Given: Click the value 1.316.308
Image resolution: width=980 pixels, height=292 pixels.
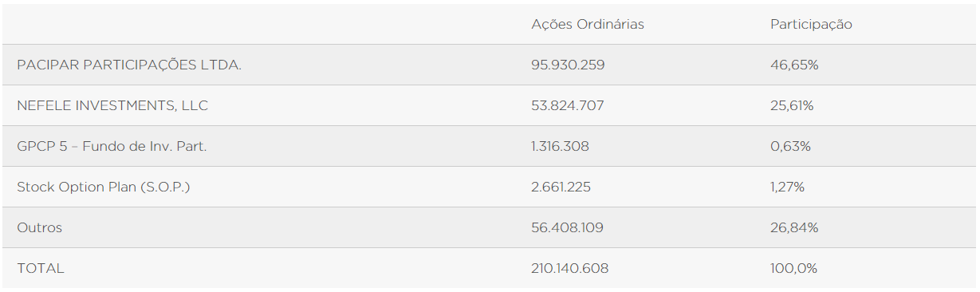Looking at the screenshot, I should pos(561,146).
